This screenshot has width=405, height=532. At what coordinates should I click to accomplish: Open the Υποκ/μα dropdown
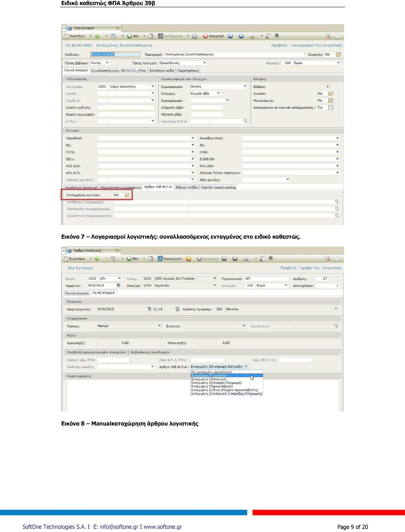tap(215, 286)
